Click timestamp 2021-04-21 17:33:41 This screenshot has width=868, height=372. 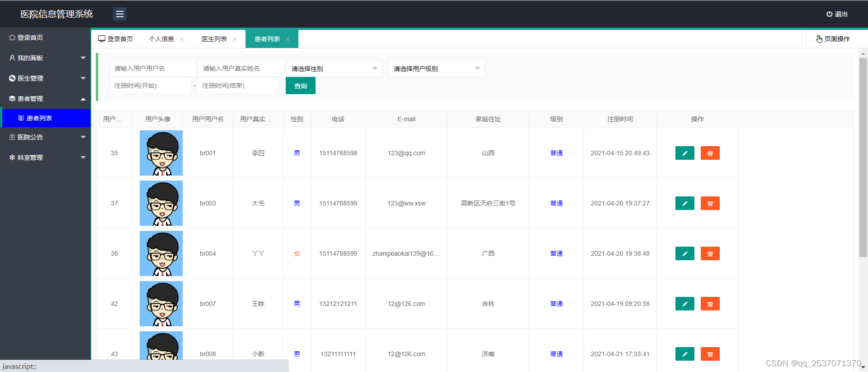coord(620,354)
